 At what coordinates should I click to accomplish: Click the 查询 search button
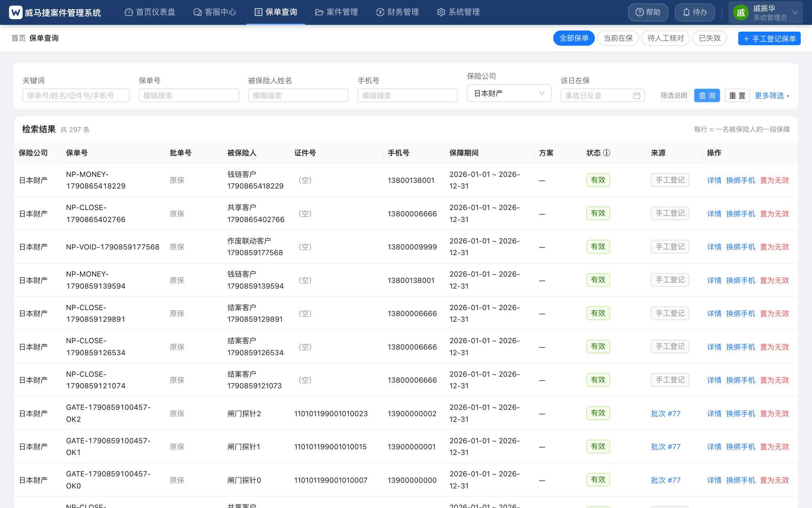click(707, 96)
